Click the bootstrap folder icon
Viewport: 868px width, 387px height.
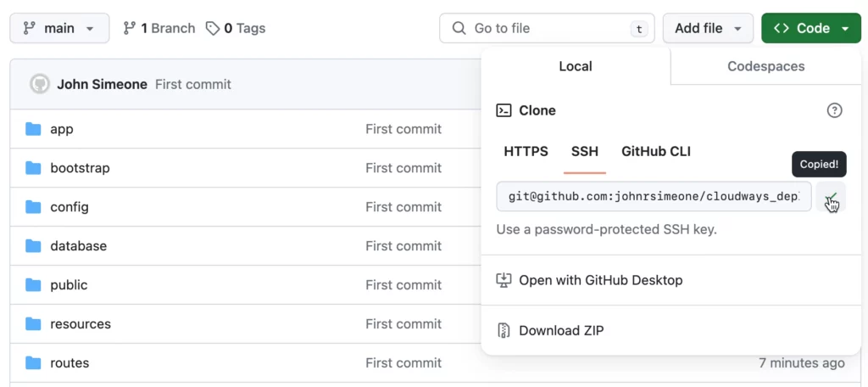[x=33, y=168]
